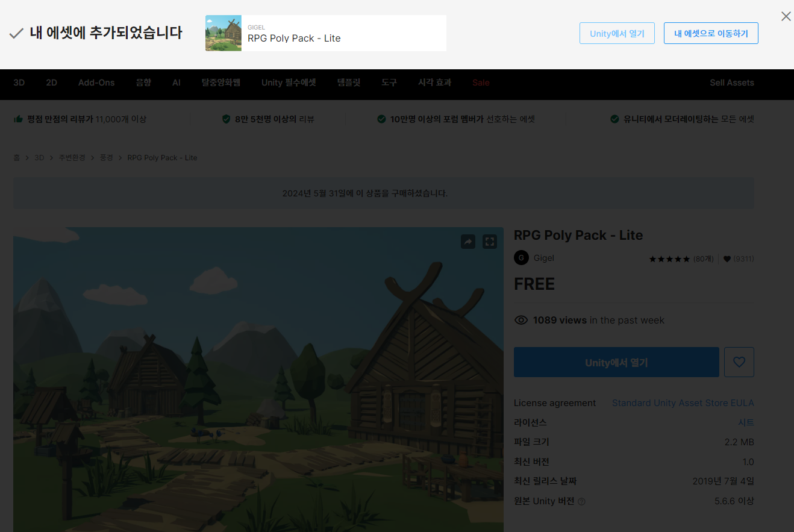
Task: Click the Gigel publisher avatar icon
Action: 521,258
